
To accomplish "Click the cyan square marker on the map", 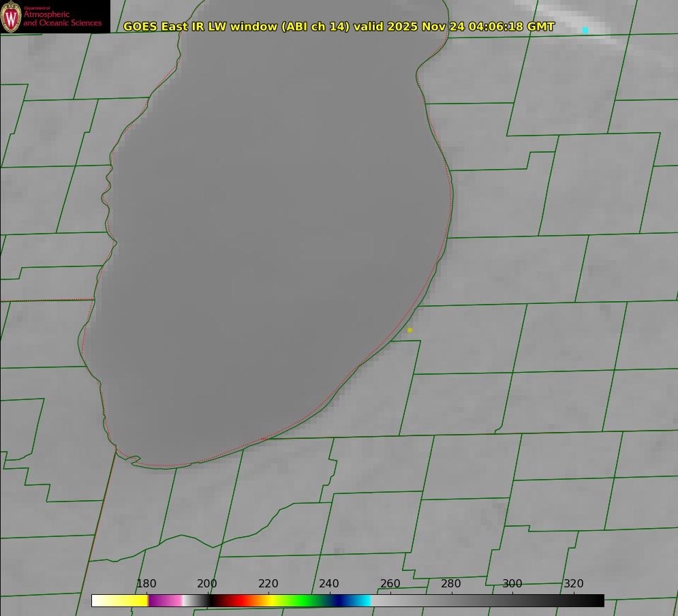I will tap(585, 30).
